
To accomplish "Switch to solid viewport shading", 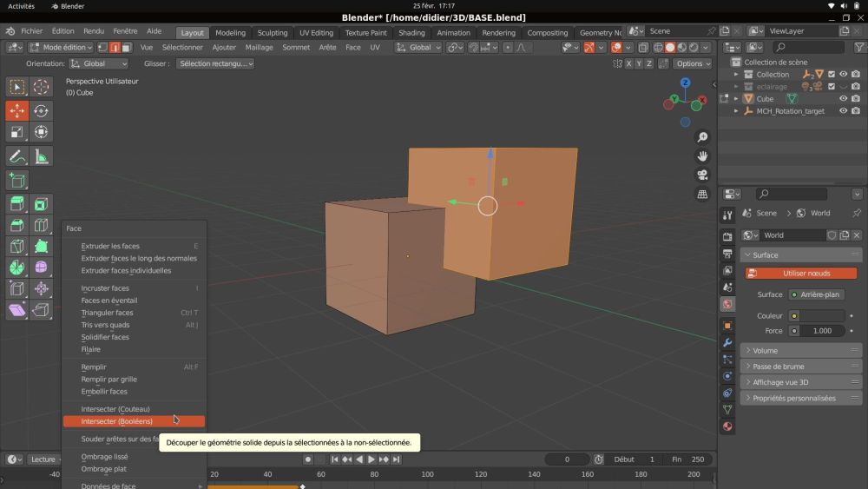I will coord(670,48).
